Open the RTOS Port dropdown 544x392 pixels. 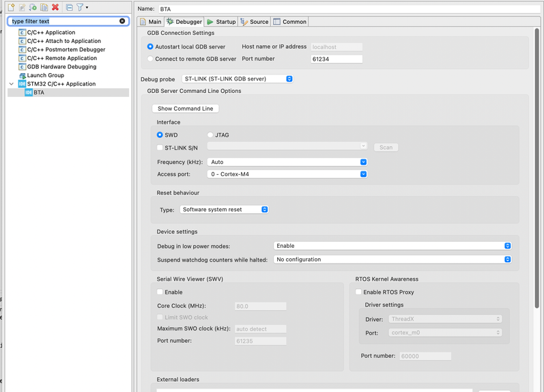(x=445, y=333)
